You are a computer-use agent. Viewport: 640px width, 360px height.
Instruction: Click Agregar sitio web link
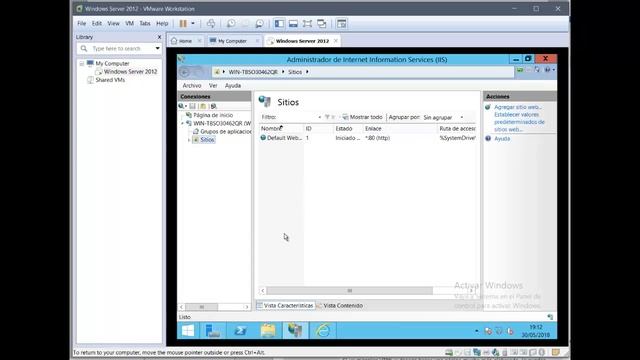pyautogui.click(x=518, y=107)
